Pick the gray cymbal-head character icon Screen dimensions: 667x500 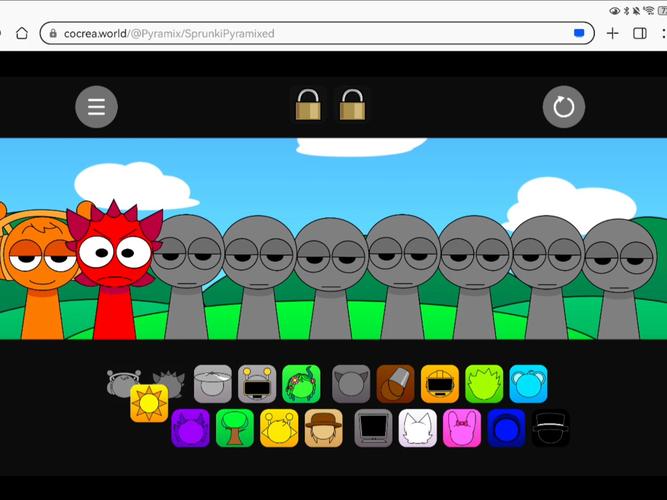coord(213,384)
